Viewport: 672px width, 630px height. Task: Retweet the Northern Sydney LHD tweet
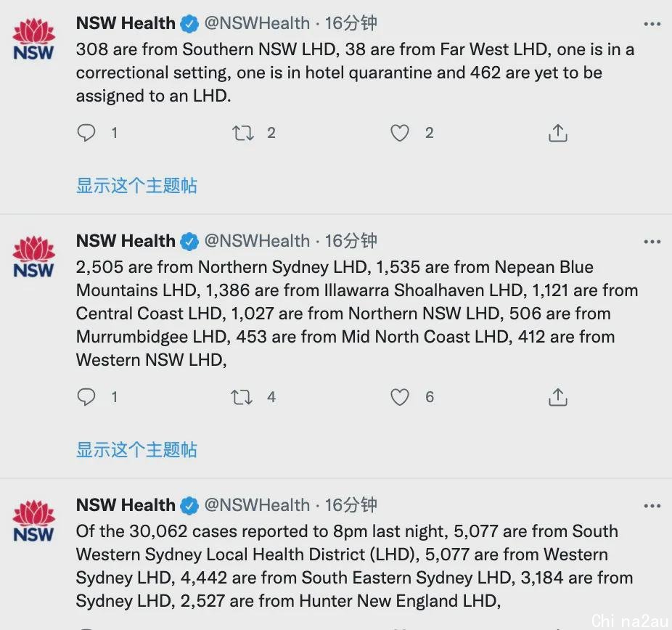[x=242, y=397]
